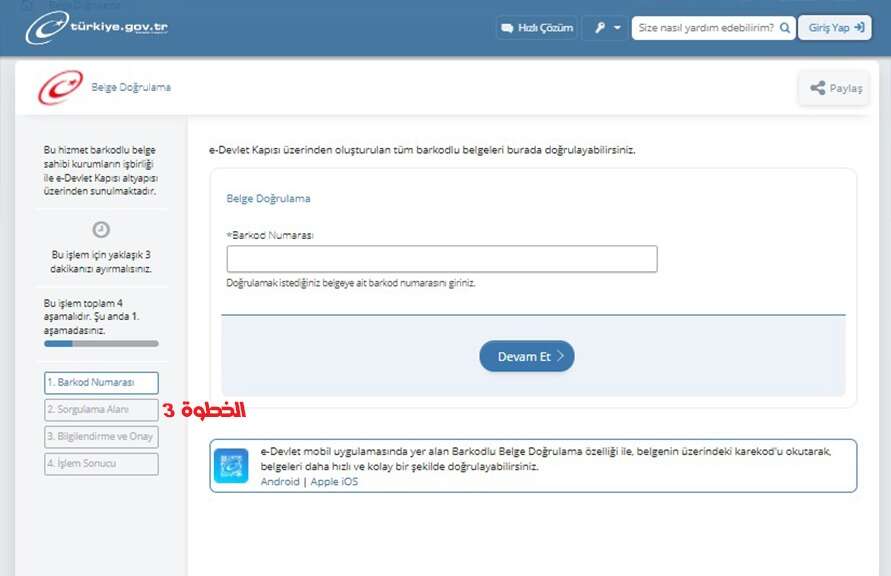Select step 2. Sorgulama Alanı
The width and height of the screenshot is (891, 576).
101,410
